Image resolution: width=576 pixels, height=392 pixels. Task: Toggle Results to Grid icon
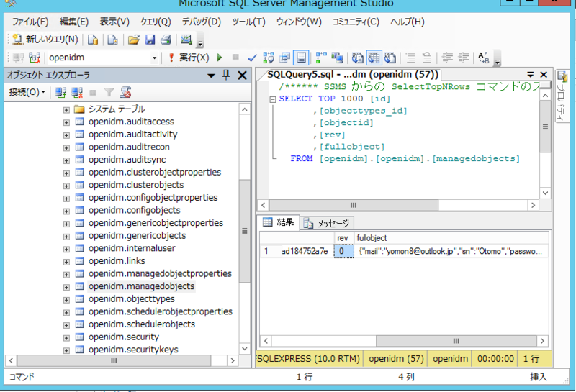click(x=374, y=58)
